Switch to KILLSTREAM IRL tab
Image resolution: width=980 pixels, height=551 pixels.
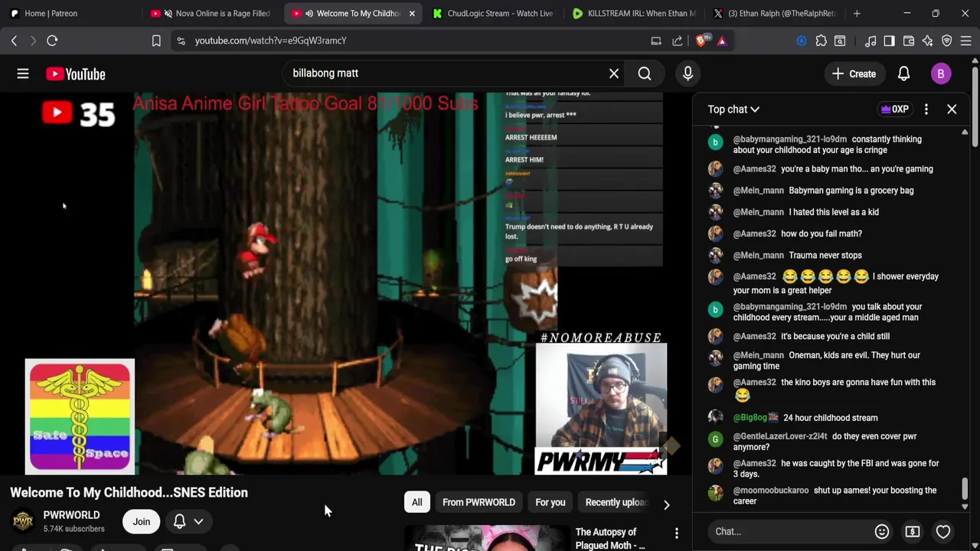pyautogui.click(x=634, y=13)
